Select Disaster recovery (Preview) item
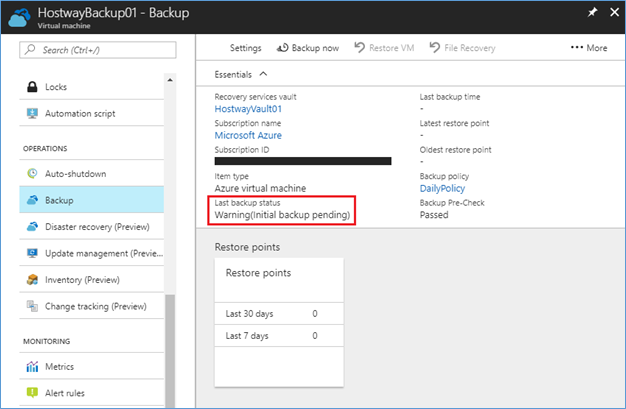This screenshot has width=626, height=409. (x=92, y=226)
